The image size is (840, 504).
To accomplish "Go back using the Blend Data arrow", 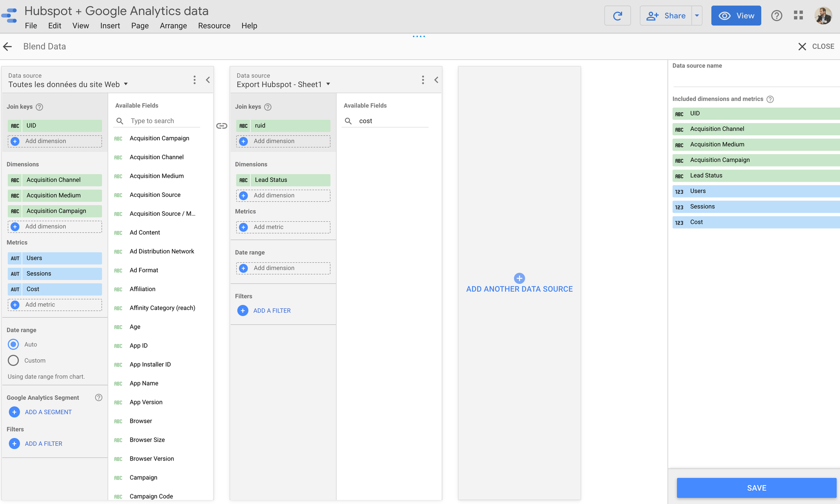I will pyautogui.click(x=7, y=46).
